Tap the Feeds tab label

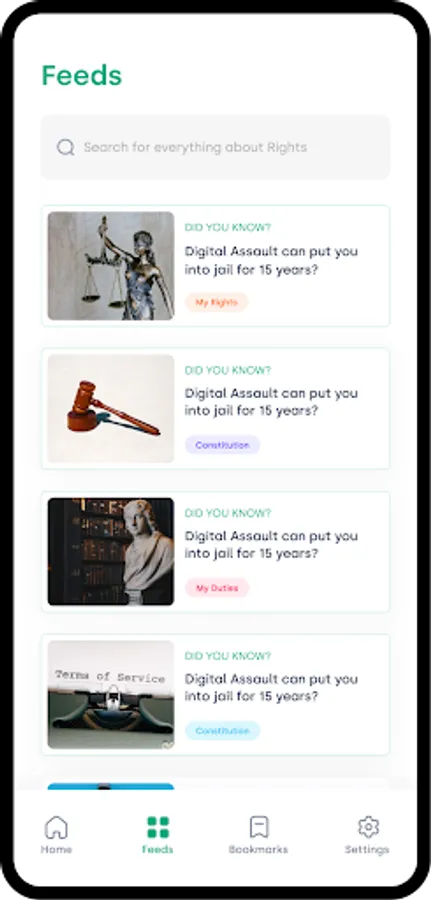[158, 849]
